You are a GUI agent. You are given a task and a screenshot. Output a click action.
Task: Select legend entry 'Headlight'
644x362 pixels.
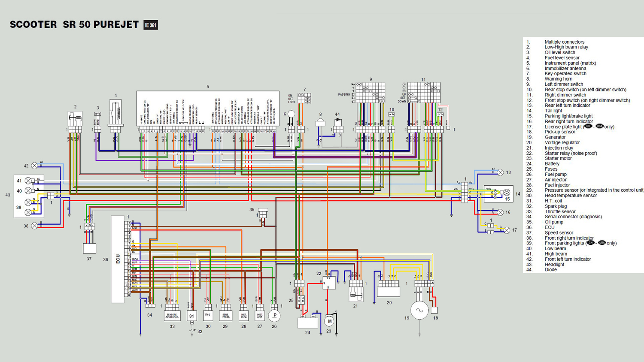(x=554, y=264)
